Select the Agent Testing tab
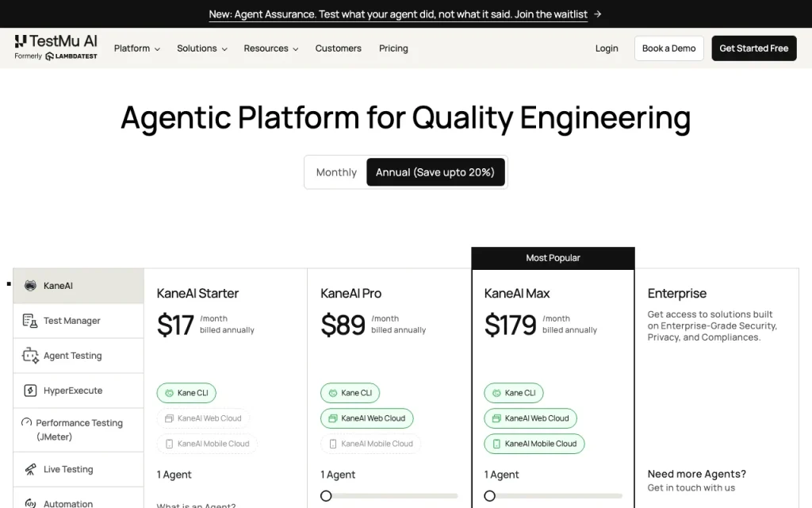 point(79,356)
